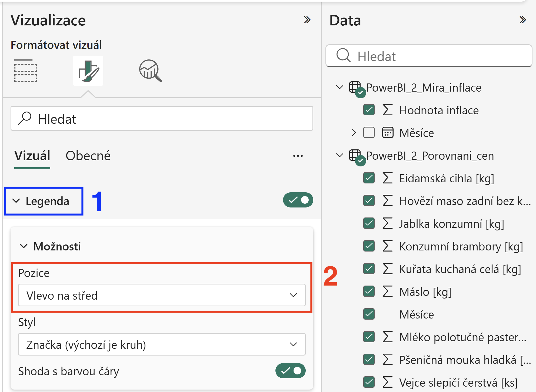
Task: Uncheck Mléko polotučné checkbox
Action: pyautogui.click(x=369, y=337)
